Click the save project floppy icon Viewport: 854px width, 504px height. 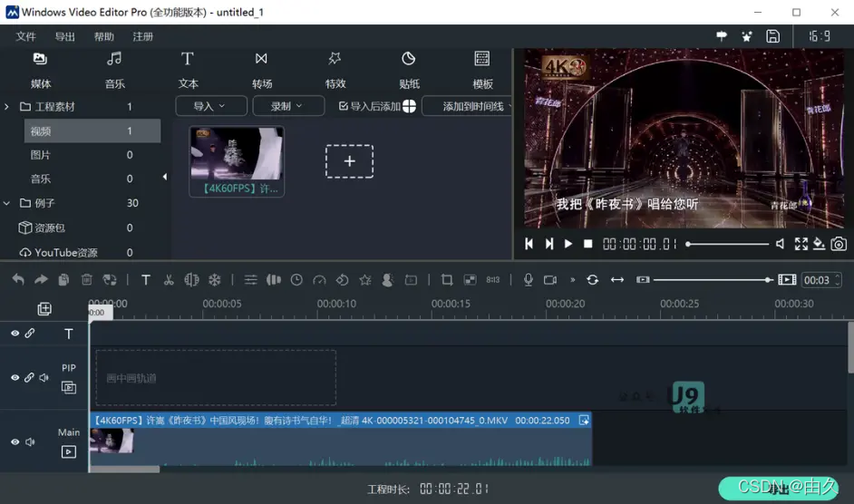coord(772,36)
